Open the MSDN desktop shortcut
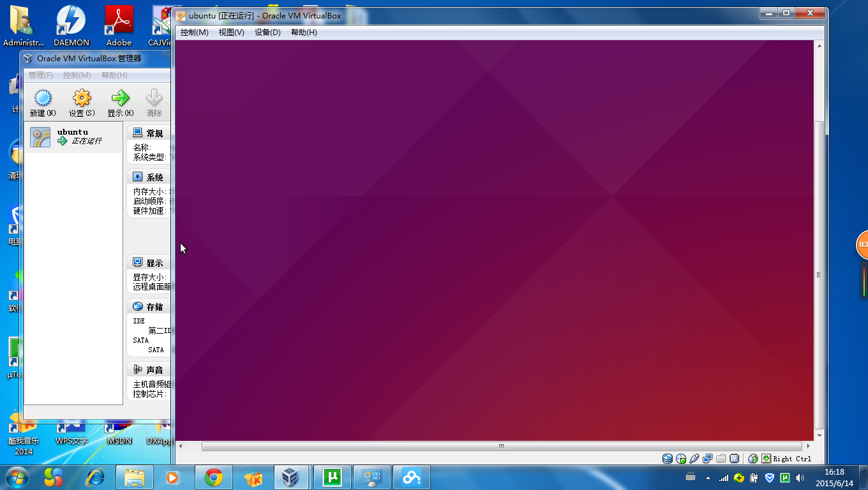The image size is (868, 490). pos(119,434)
